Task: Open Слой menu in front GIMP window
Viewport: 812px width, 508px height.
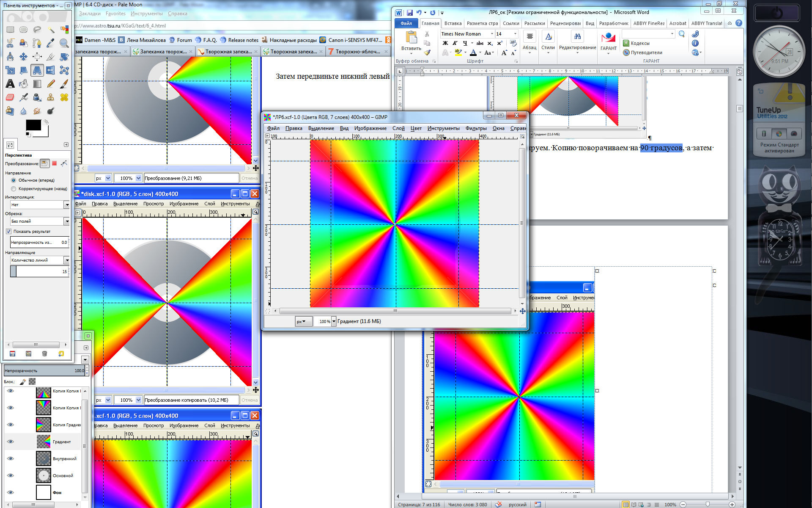Action: click(x=398, y=128)
